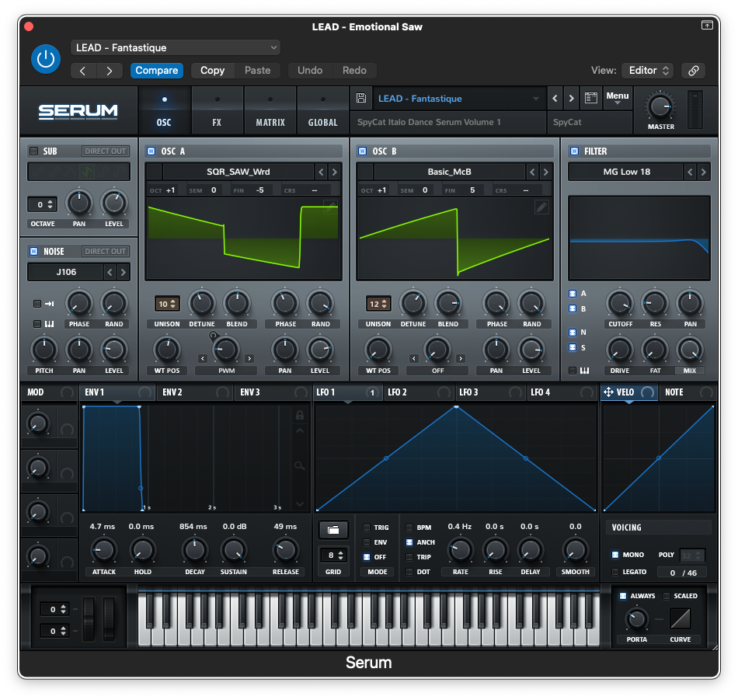Check the LFO BPM sync box
Viewport: 738px width, 700px height.
click(x=409, y=528)
